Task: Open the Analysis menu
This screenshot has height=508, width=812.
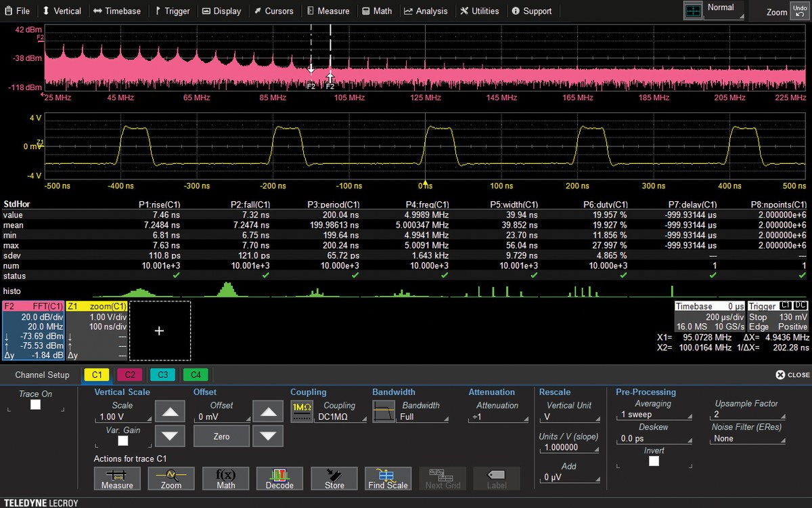Action: pyautogui.click(x=426, y=11)
